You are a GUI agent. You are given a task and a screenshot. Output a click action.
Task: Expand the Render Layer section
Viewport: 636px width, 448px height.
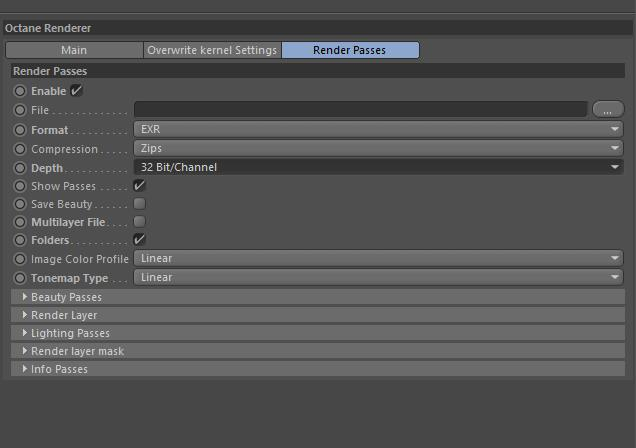(x=318, y=315)
